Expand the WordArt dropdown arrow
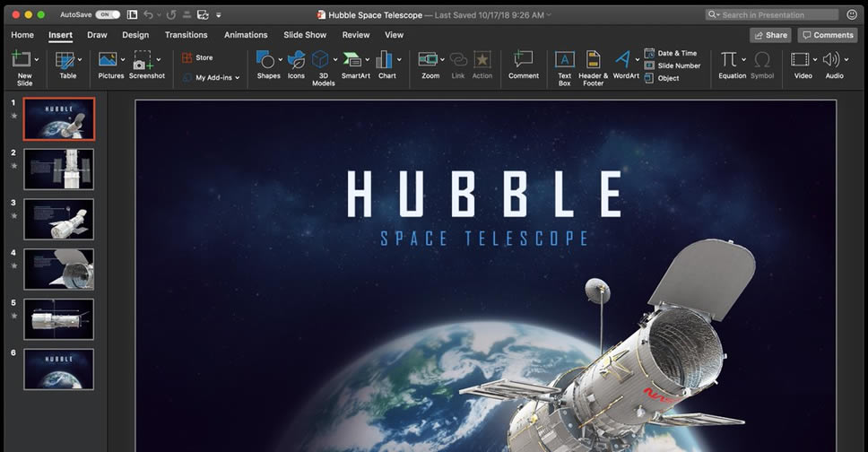This screenshot has width=868, height=452. [x=638, y=60]
